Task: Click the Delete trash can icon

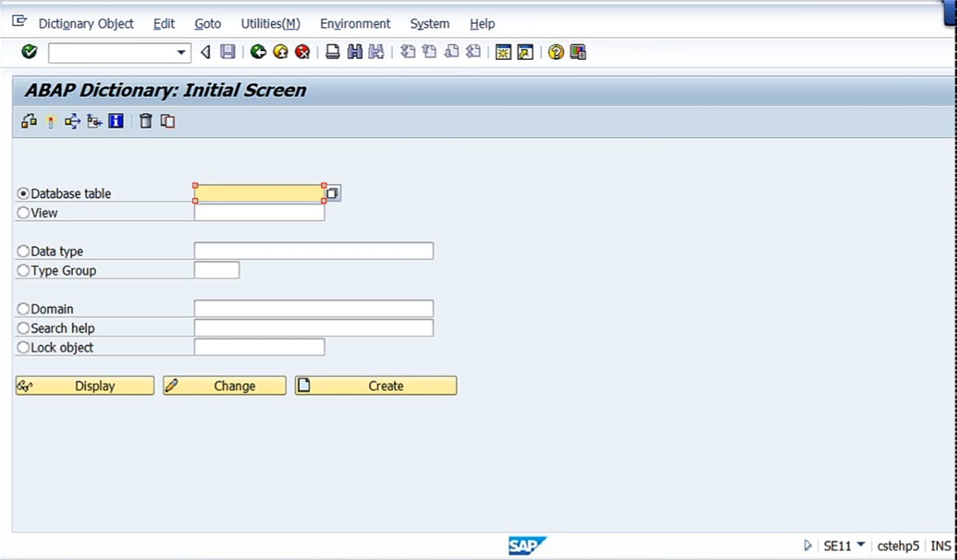Action: (145, 121)
